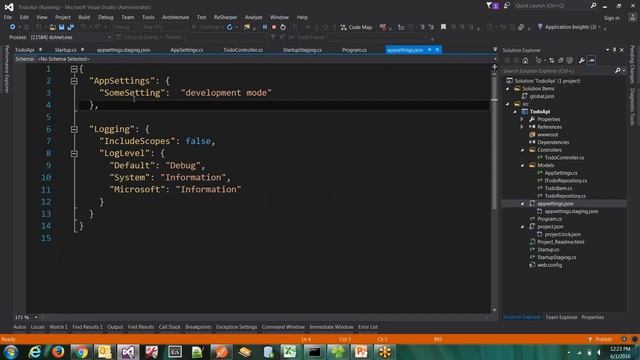
Task: Click the Save All toolbar icon
Action: tap(70, 27)
